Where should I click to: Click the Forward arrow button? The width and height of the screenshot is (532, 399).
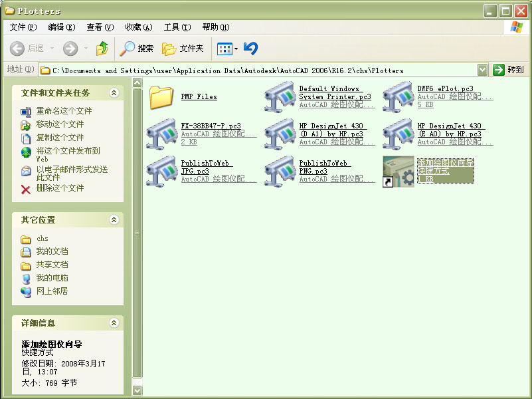tap(70, 49)
